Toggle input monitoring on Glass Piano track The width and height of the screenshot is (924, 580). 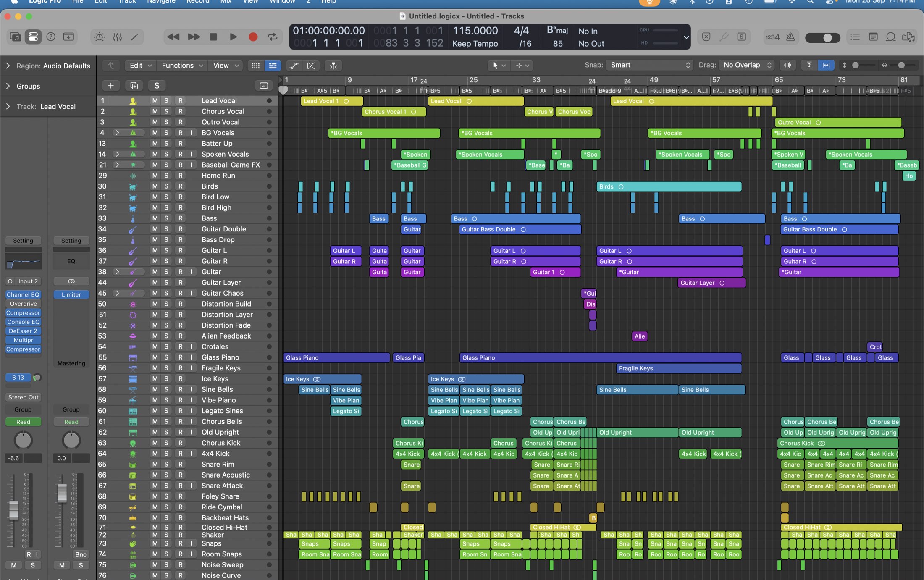point(192,357)
